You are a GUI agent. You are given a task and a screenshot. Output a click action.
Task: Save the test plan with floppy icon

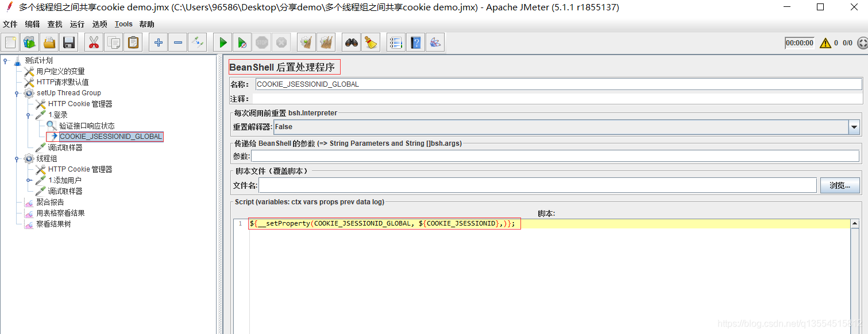click(x=69, y=42)
